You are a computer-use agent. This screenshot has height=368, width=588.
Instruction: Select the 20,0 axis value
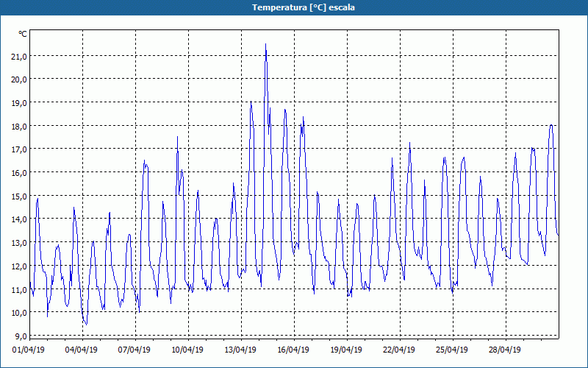tap(19, 79)
